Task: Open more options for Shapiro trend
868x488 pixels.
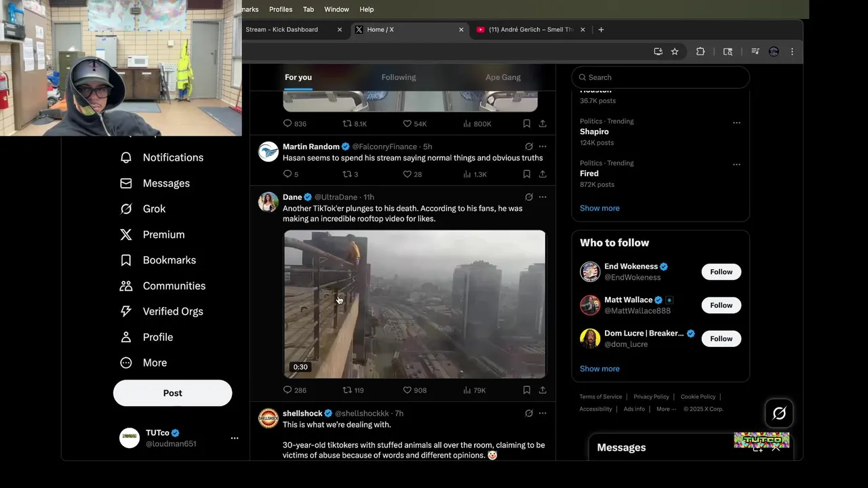Action: click(x=736, y=123)
